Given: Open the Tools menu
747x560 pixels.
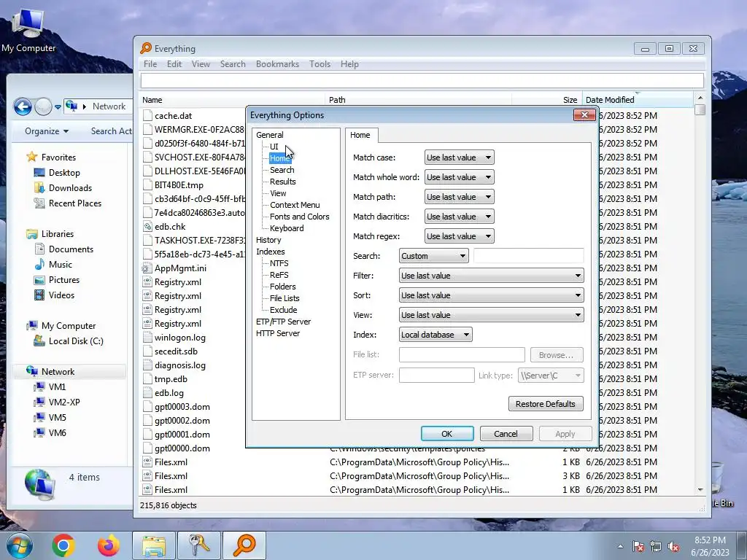Looking at the screenshot, I should [x=320, y=64].
